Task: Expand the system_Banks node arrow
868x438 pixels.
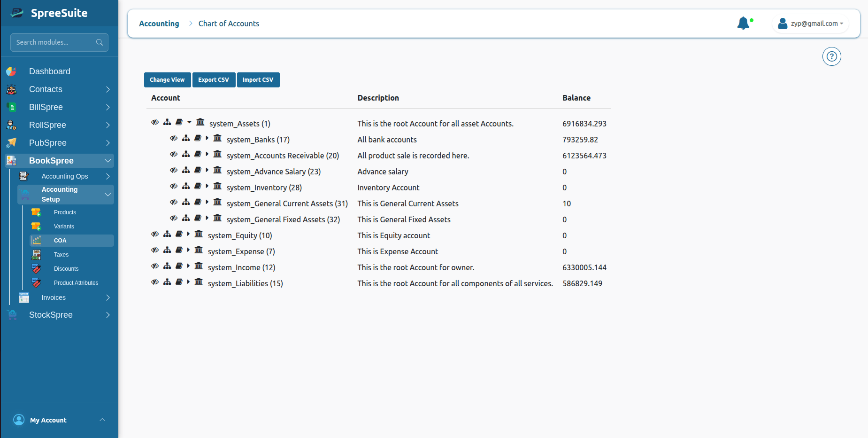Action: (207, 138)
